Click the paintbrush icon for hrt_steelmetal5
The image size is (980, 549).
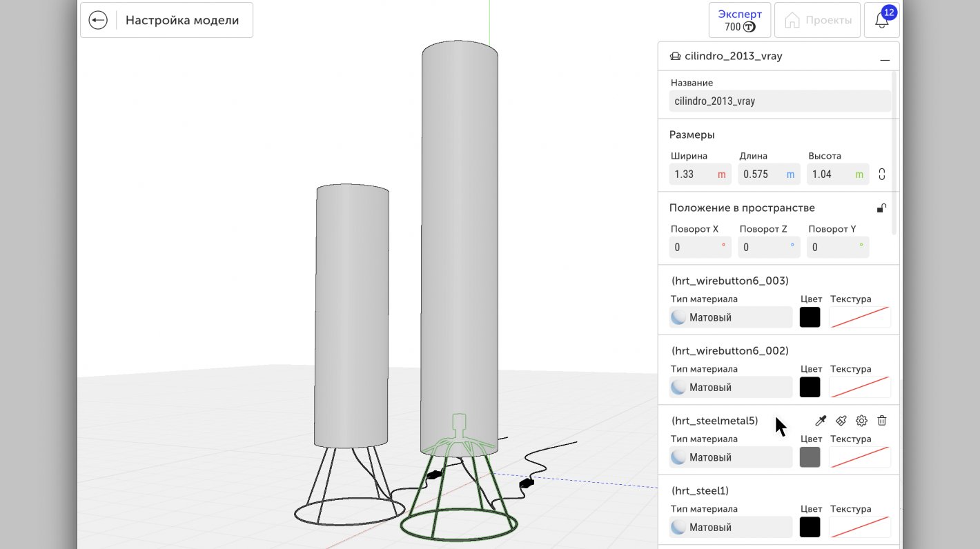click(x=841, y=421)
